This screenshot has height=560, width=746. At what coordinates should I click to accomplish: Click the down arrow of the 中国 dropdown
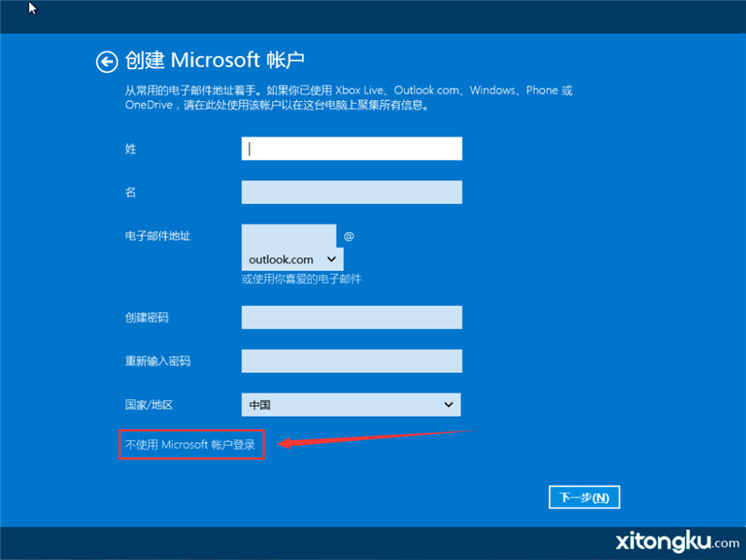[x=448, y=405]
